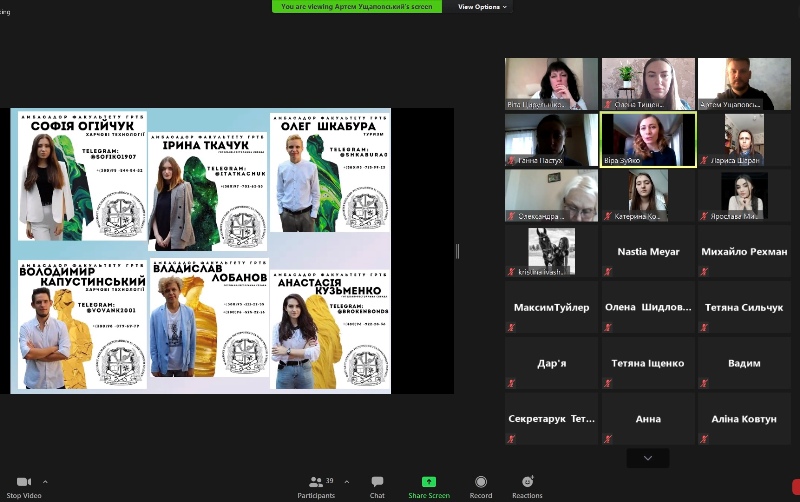Viewport: 800px width, 502px height.
Task: Click the green Share Screen icon
Action: 428,482
